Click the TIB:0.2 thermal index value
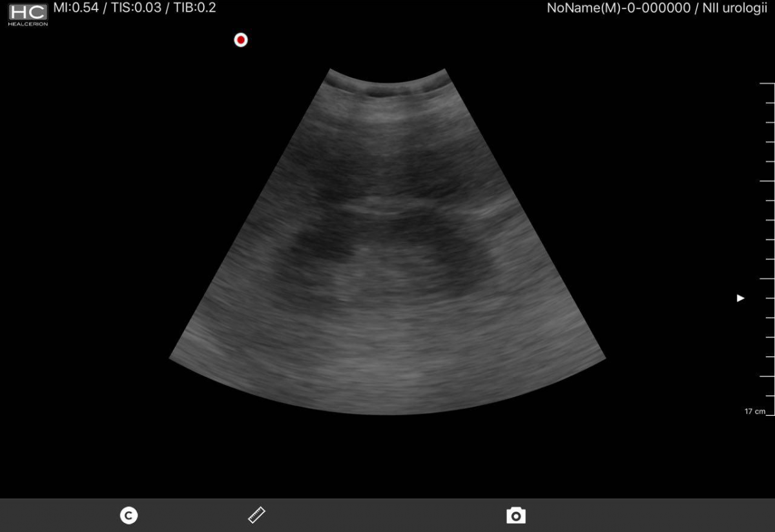Viewport: 775px width, 532px height. tap(194, 8)
